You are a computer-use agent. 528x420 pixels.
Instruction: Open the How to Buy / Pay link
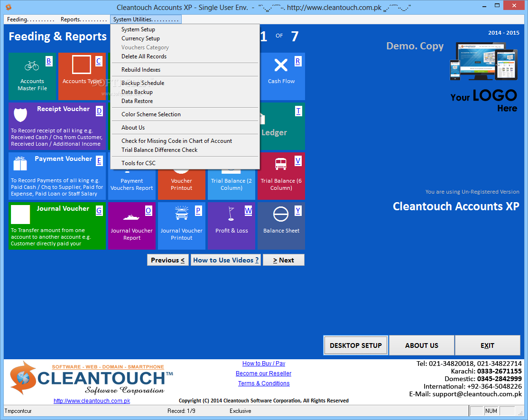point(264,364)
